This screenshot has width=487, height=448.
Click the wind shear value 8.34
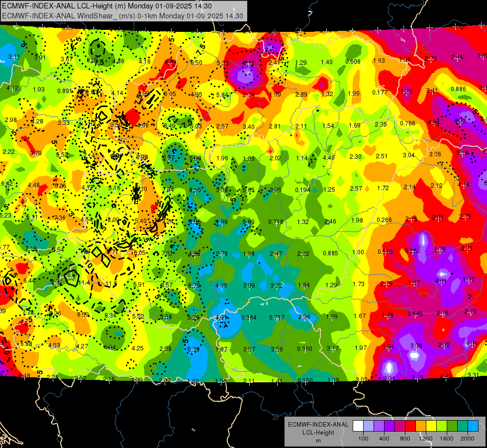[110, 316]
